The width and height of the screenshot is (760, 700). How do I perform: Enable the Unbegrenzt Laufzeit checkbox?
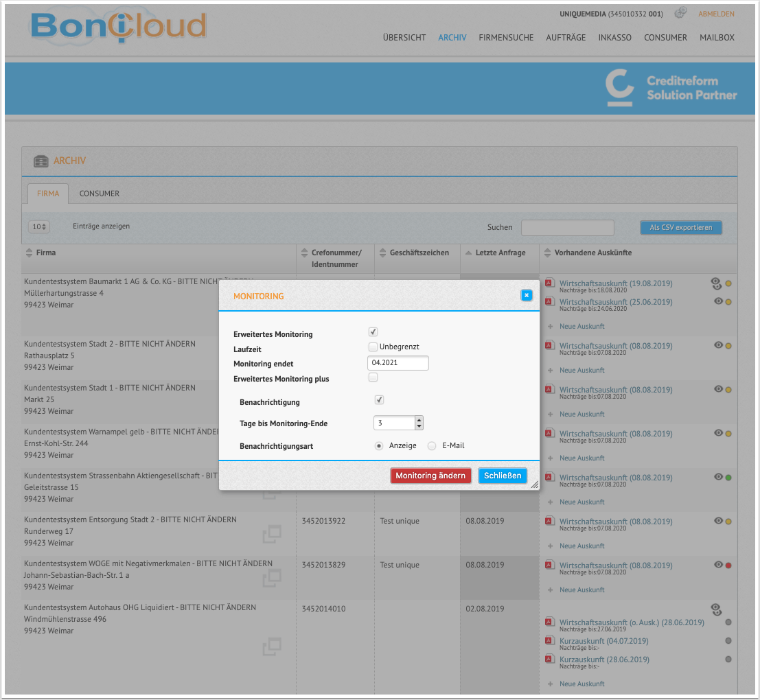pos(373,347)
